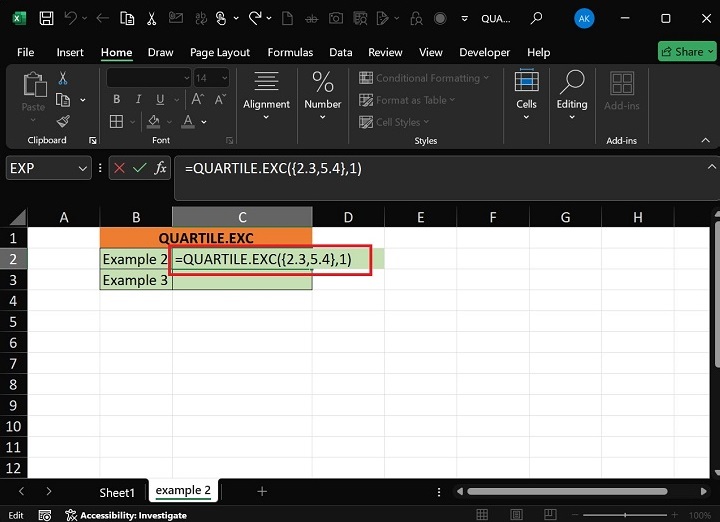
Task: Open the Name Box dropdown showing EXP
Action: point(83,168)
